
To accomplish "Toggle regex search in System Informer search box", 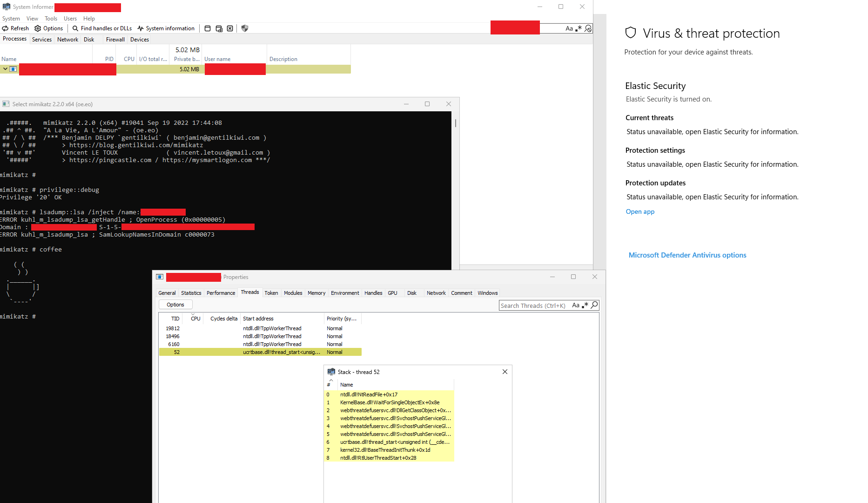I will point(579,28).
